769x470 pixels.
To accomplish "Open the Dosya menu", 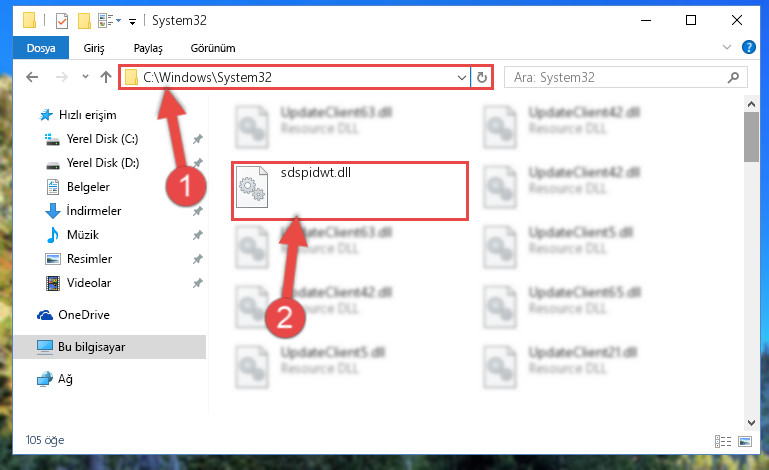I will (41, 48).
